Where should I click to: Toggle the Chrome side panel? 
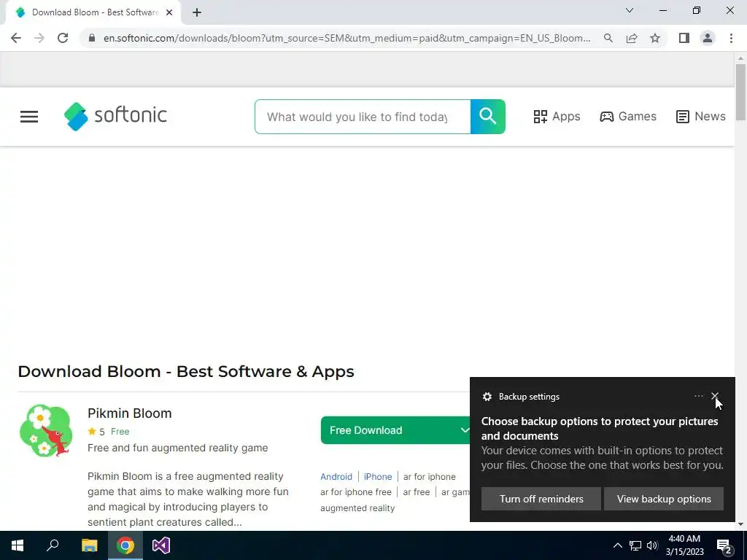point(684,38)
